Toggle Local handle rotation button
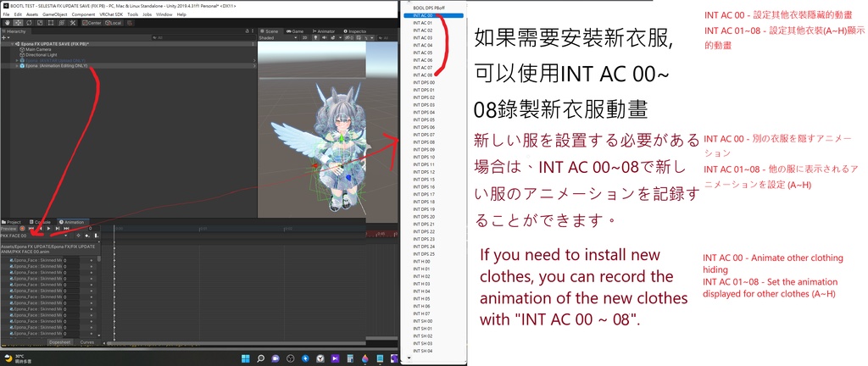 click(x=113, y=23)
